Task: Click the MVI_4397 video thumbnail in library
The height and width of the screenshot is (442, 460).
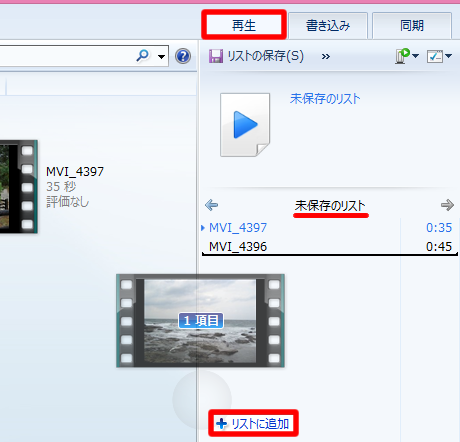Action: coord(19,187)
